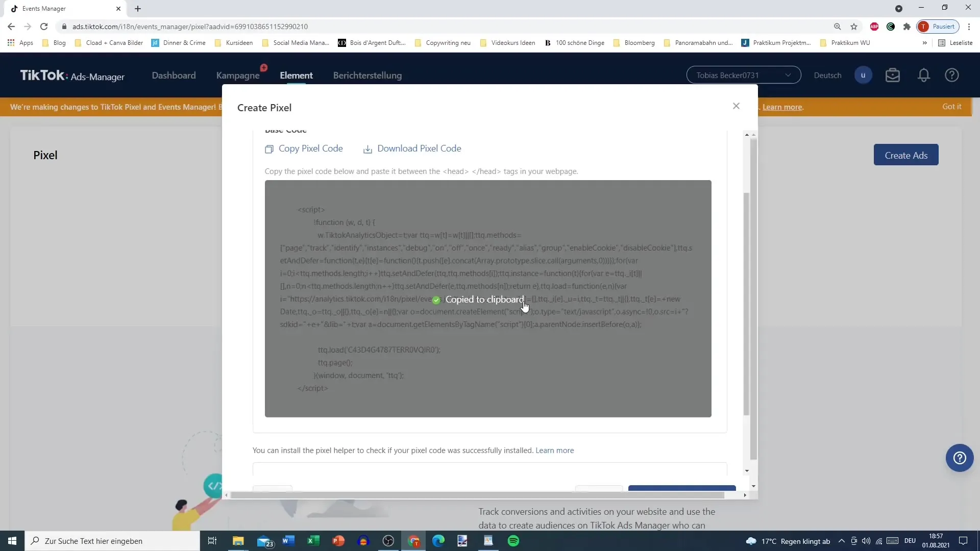Open a new browser tab

pyautogui.click(x=138, y=9)
